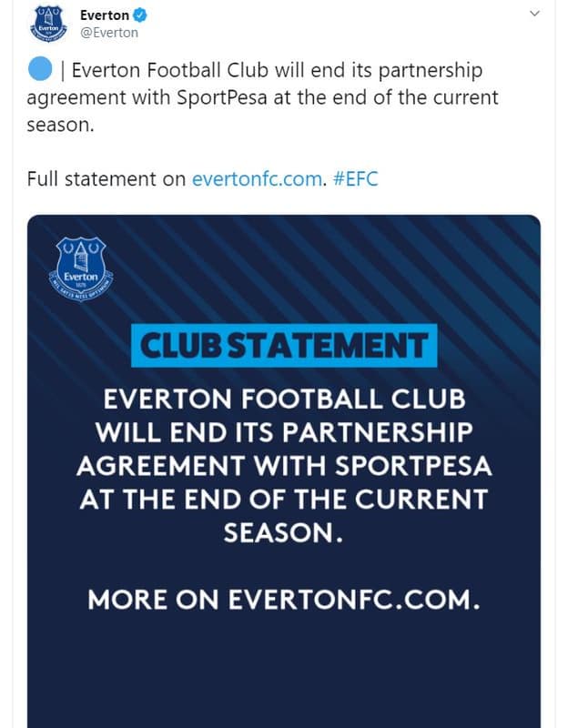Click the Everton crest inside the statement image

click(80, 265)
